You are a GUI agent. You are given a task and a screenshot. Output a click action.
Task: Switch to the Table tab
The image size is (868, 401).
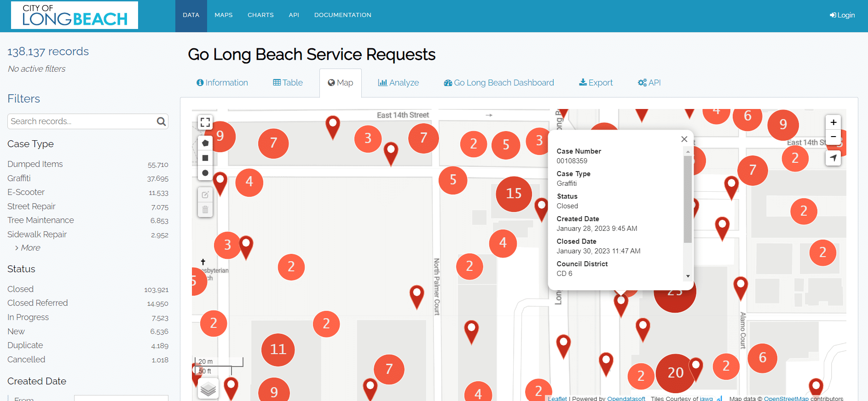[288, 83]
